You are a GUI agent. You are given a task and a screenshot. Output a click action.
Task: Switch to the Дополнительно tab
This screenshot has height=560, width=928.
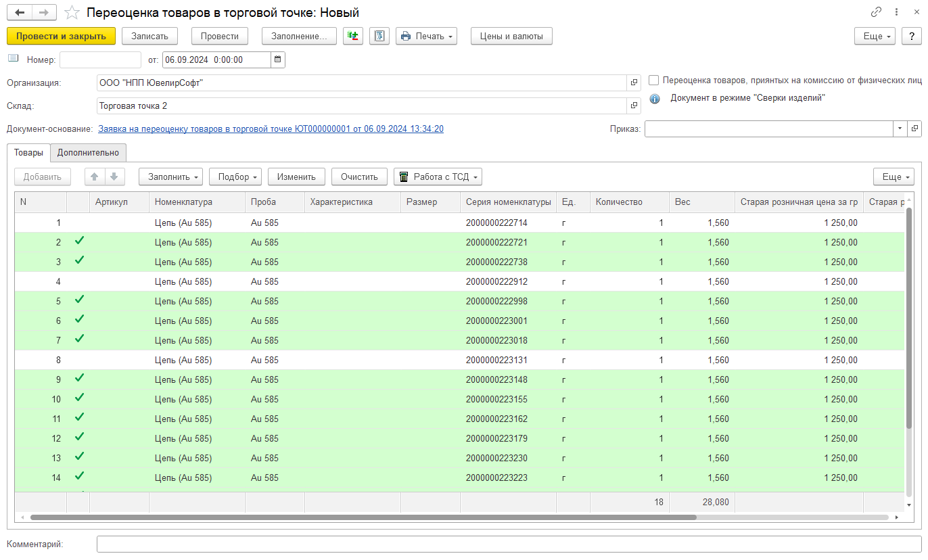[x=88, y=153]
